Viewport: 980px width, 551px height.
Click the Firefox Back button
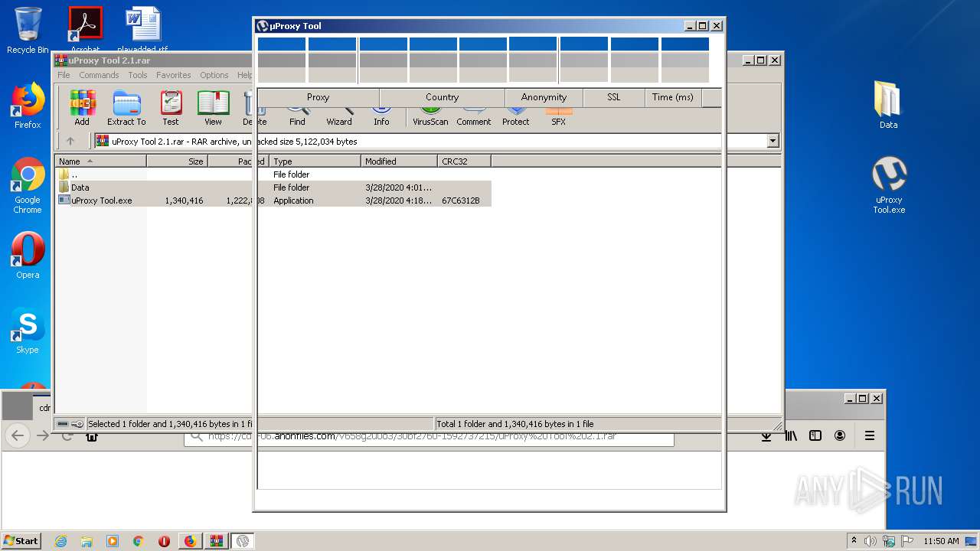[x=18, y=435]
